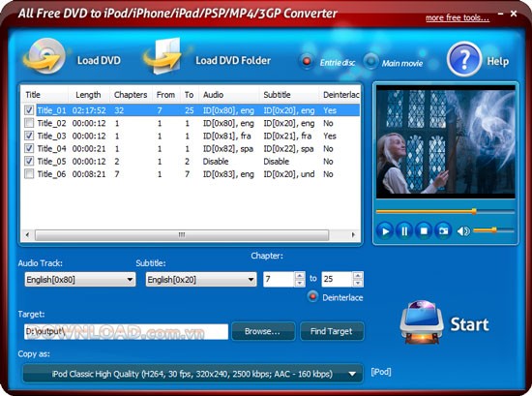The height and width of the screenshot is (396, 532).
Task: Increase the chapter end value
Action: click(x=358, y=275)
